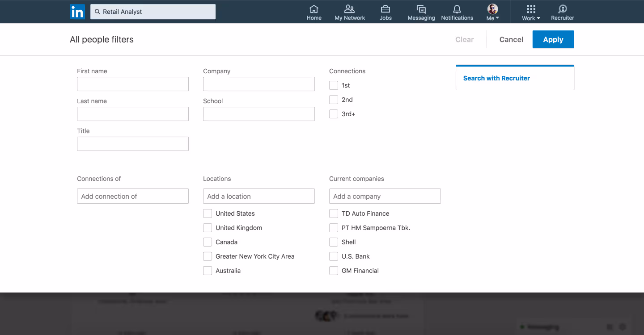Go to My Network
Image resolution: width=644 pixels, height=335 pixels.
point(350,12)
